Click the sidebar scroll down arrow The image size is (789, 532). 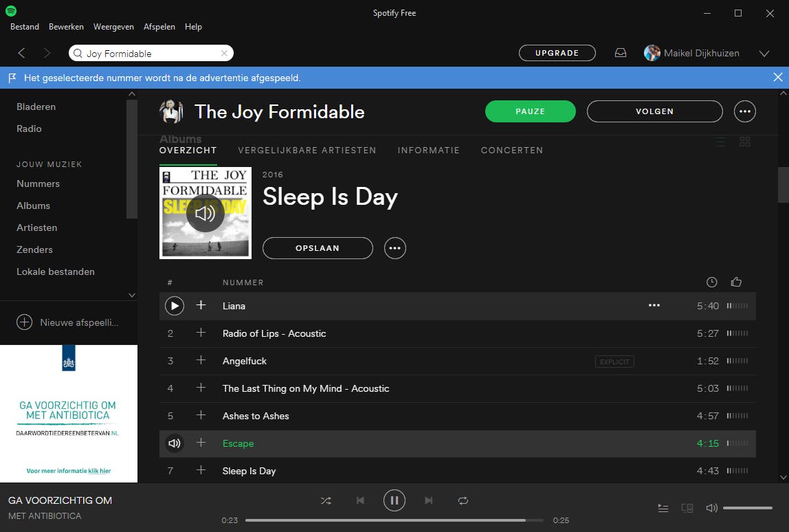pos(132,296)
